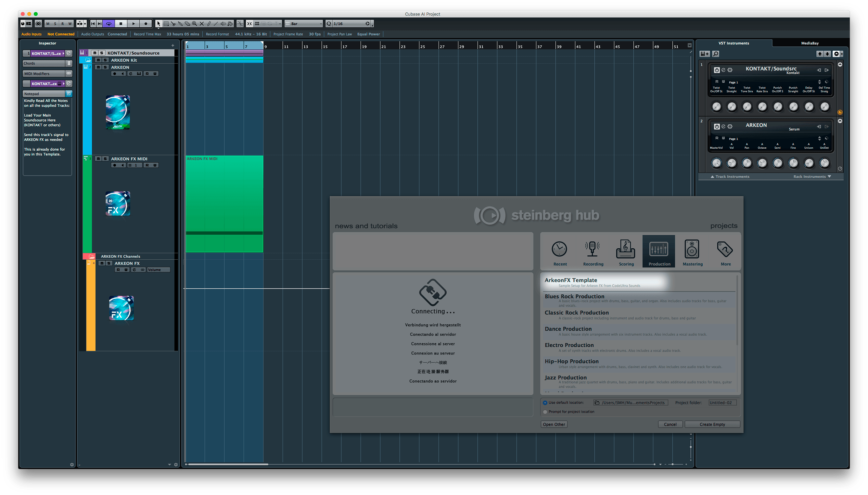The image size is (868, 495).
Task: Toggle the purple Cycle loop button
Action: tap(109, 23)
